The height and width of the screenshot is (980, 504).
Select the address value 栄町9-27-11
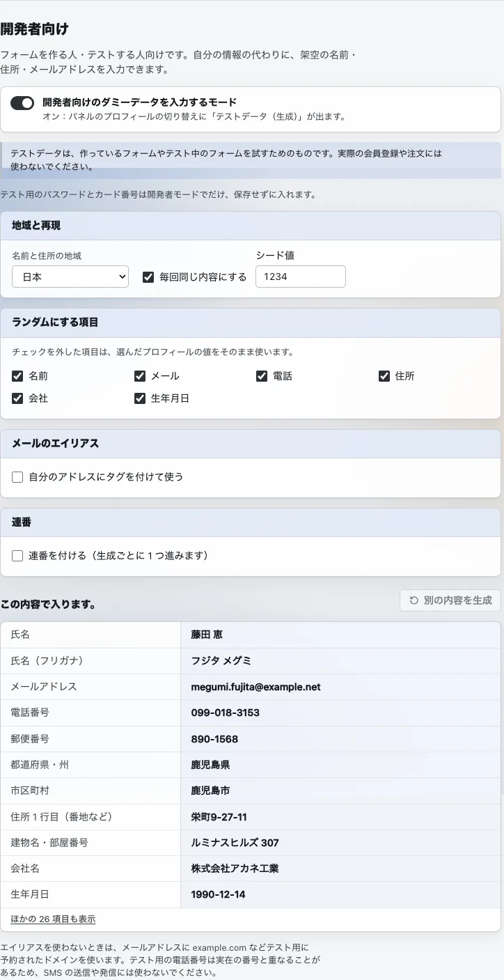tap(219, 816)
